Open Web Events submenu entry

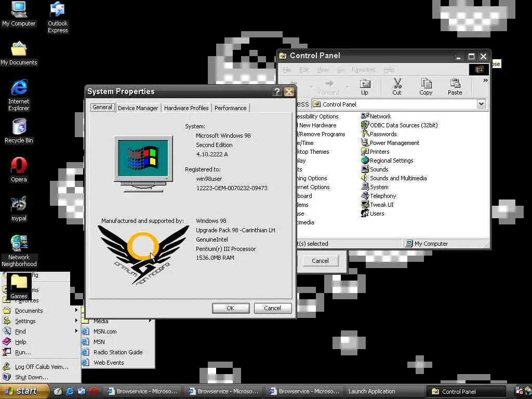pos(118,363)
